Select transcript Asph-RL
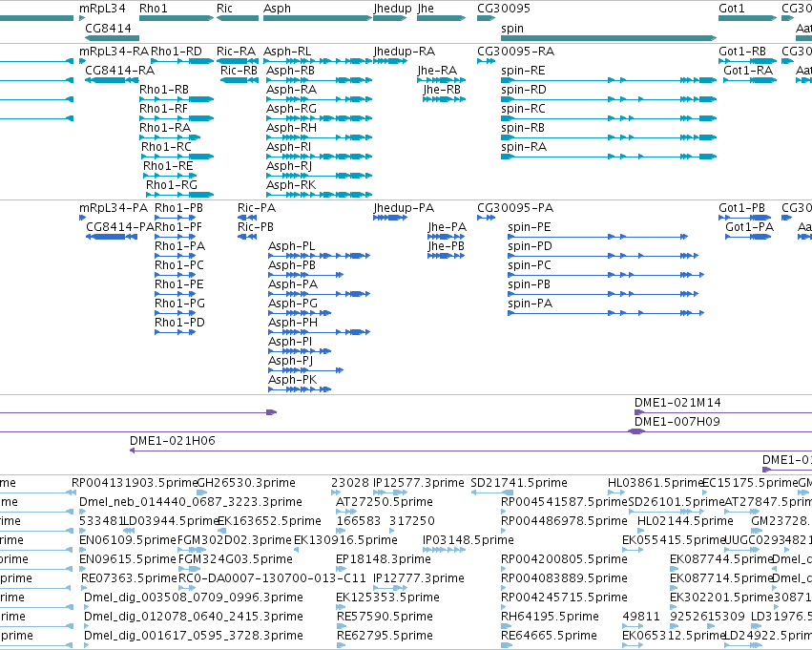Viewport: 812px width, 650px height. click(x=287, y=52)
